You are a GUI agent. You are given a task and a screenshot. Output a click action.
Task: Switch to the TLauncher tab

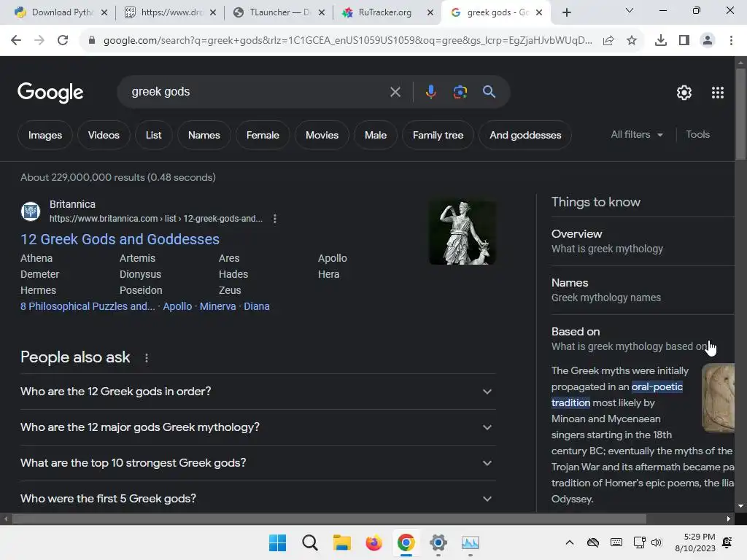click(x=279, y=12)
